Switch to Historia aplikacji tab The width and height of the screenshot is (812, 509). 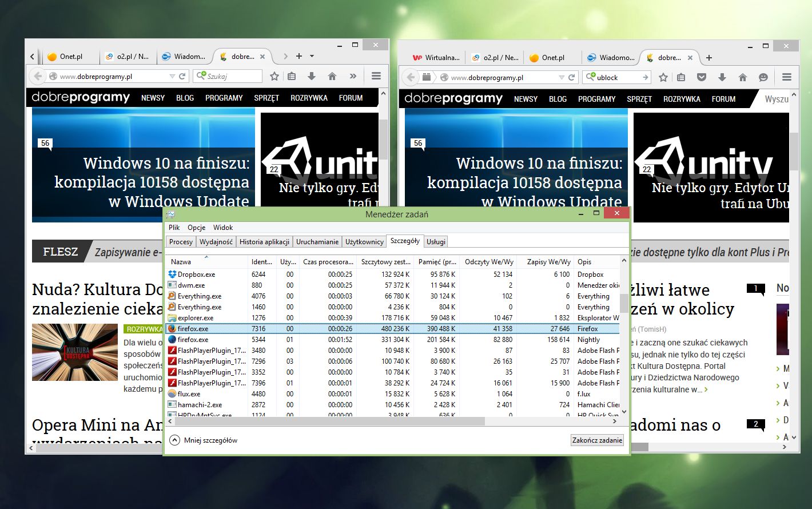[x=264, y=242]
